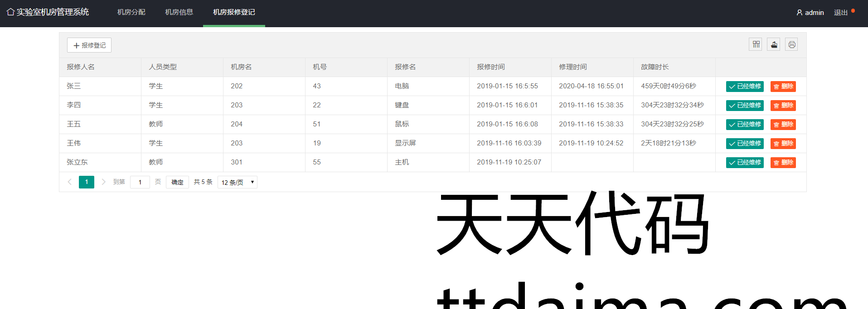
Task: Mark 张立东's repair as 已经维修
Action: 745,163
